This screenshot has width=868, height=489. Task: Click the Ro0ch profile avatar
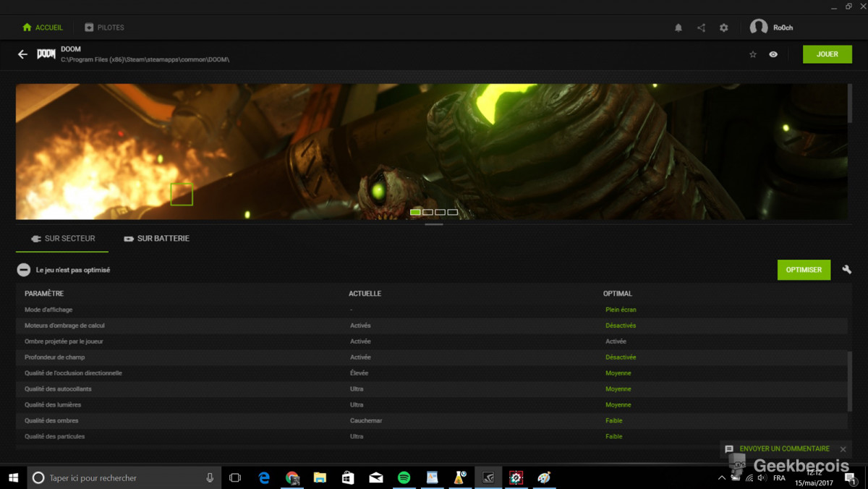(759, 27)
